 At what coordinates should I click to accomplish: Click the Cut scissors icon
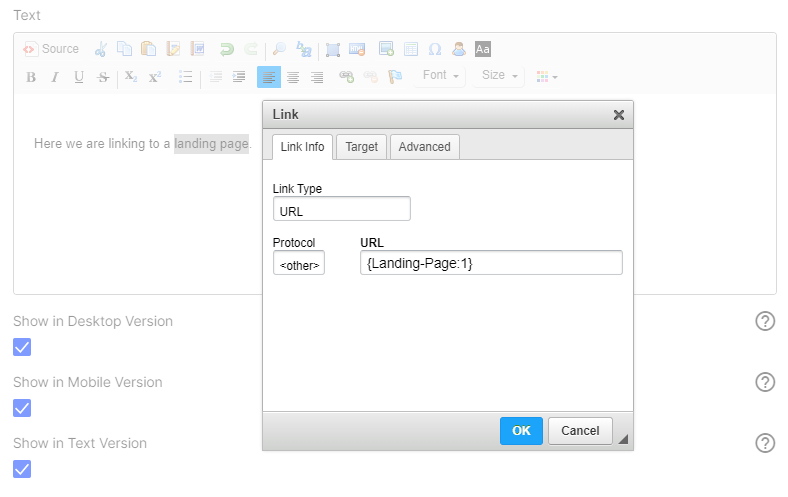(x=101, y=49)
